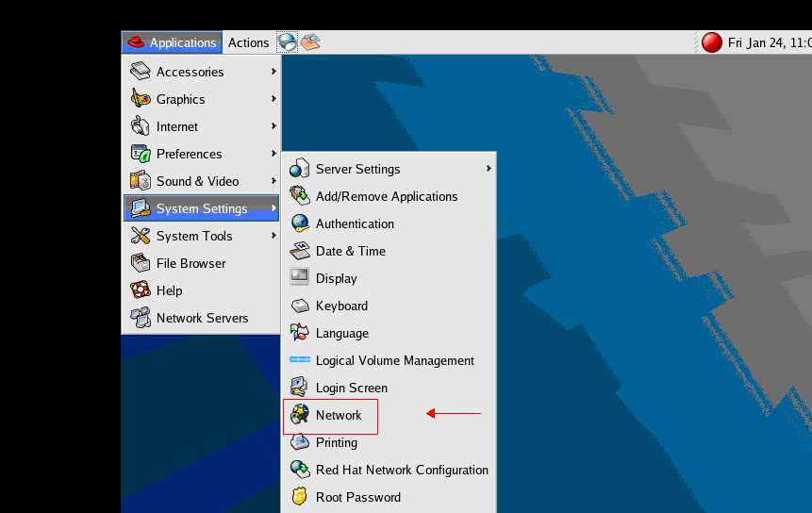Click the Date & Time calendar icon
Viewport: 812px width, 513px height.
point(299,251)
